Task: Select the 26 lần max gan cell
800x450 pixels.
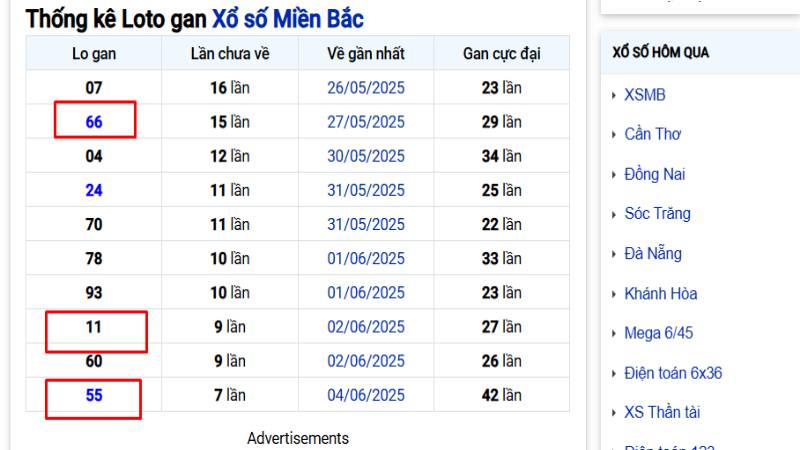Action: tap(502, 361)
